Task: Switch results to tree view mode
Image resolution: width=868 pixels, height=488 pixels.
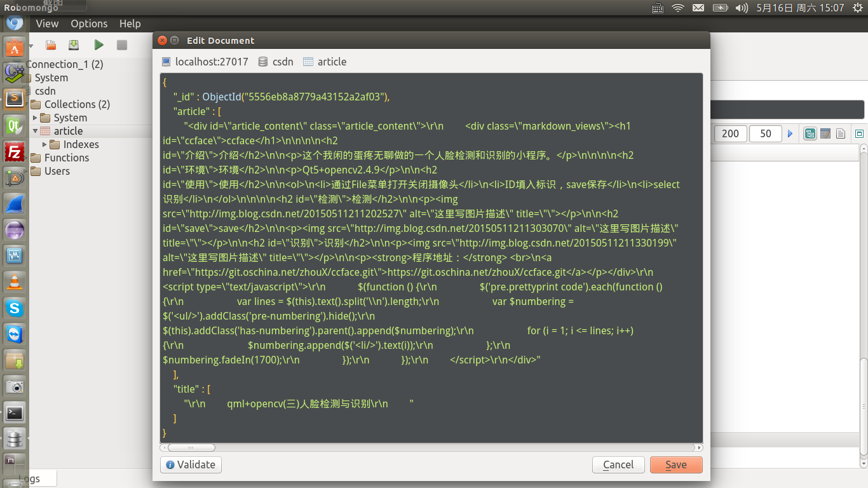Action: (x=810, y=133)
